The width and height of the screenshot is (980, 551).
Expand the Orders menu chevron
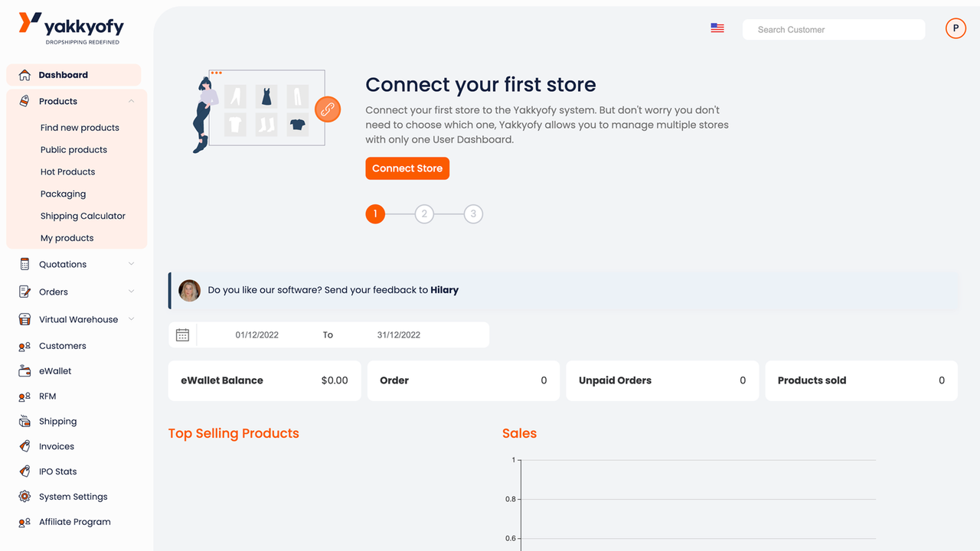click(132, 292)
